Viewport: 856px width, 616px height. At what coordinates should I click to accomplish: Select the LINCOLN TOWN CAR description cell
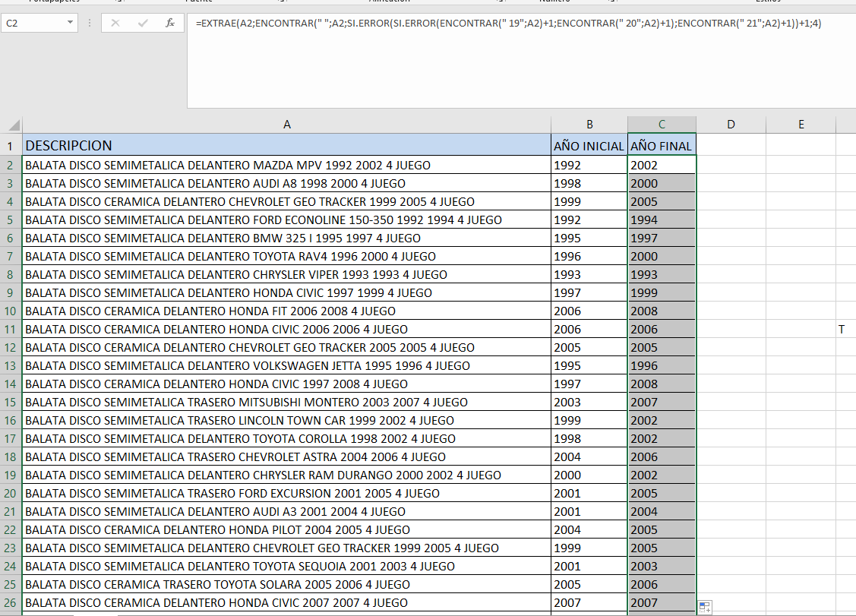point(286,420)
